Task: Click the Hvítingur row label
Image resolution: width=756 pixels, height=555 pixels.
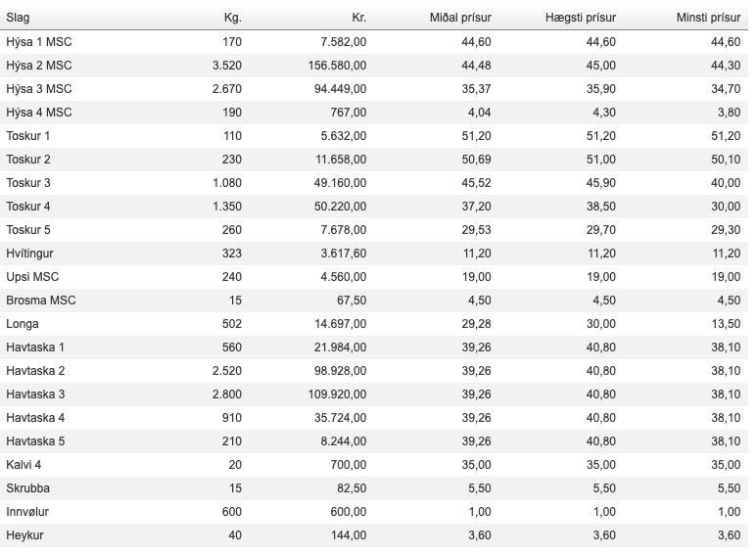Action: click(x=31, y=253)
